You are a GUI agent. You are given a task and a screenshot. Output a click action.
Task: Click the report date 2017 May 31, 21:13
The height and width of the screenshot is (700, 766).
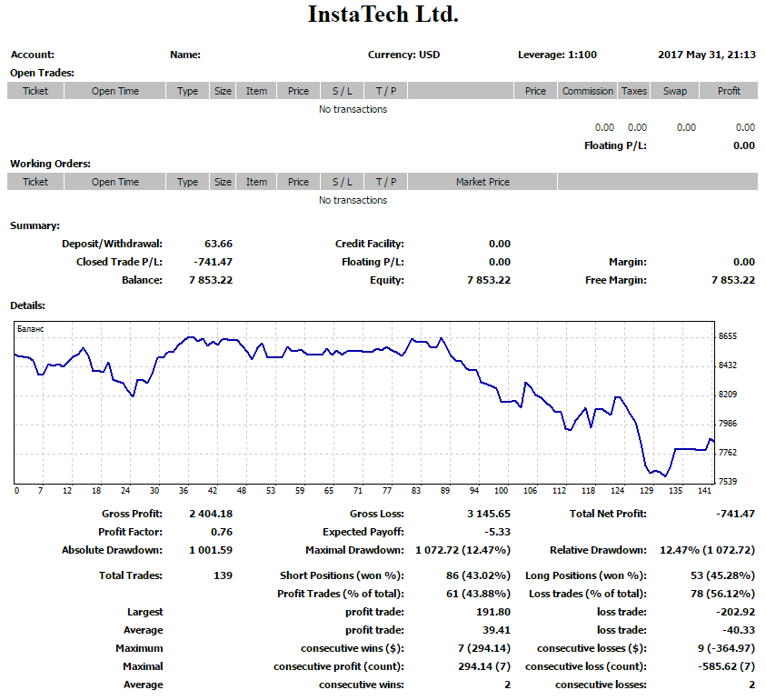pos(706,55)
